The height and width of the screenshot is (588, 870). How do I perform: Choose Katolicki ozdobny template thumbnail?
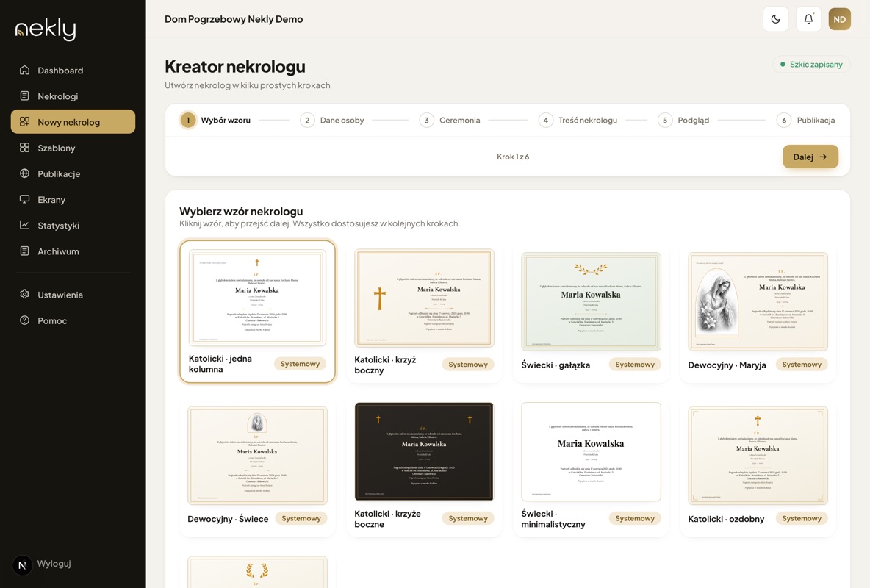(758, 455)
